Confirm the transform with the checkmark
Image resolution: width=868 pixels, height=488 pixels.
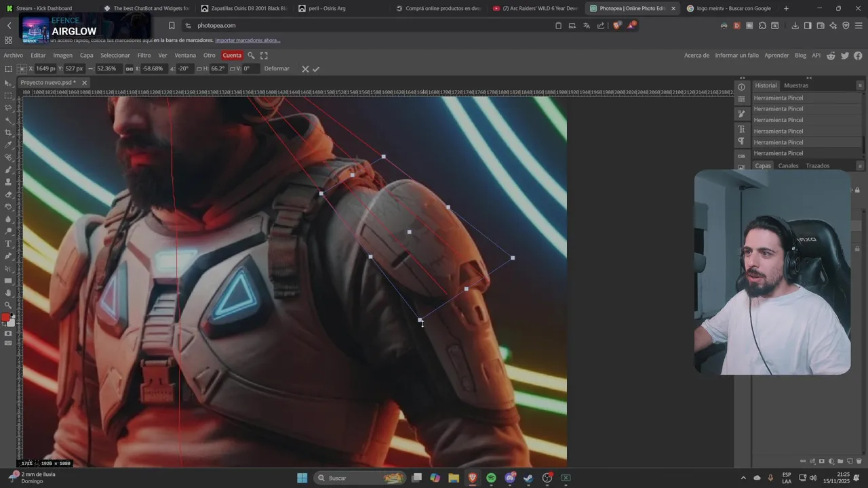tap(316, 68)
